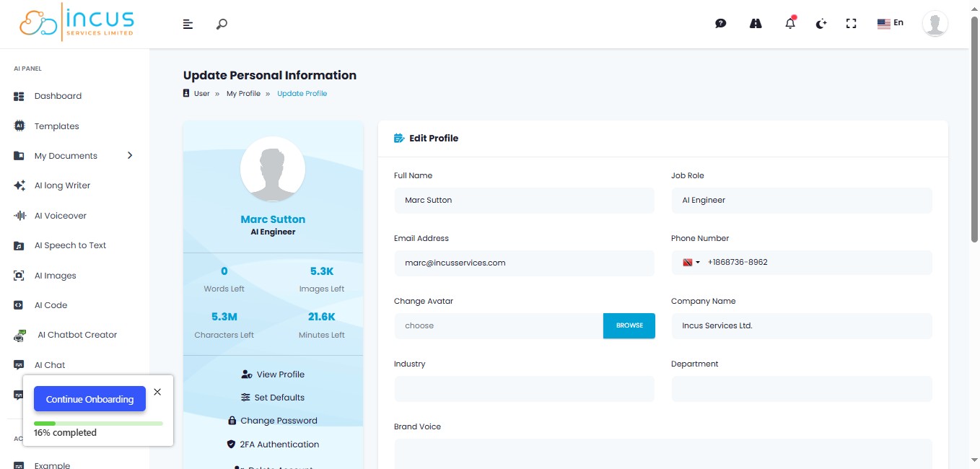980x469 pixels.
Task: Toggle the sidebar hamburger menu icon
Action: coord(188,24)
